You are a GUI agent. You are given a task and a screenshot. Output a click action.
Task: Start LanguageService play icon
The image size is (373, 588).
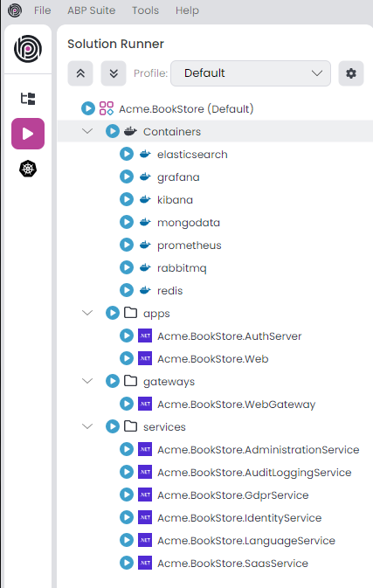127,540
